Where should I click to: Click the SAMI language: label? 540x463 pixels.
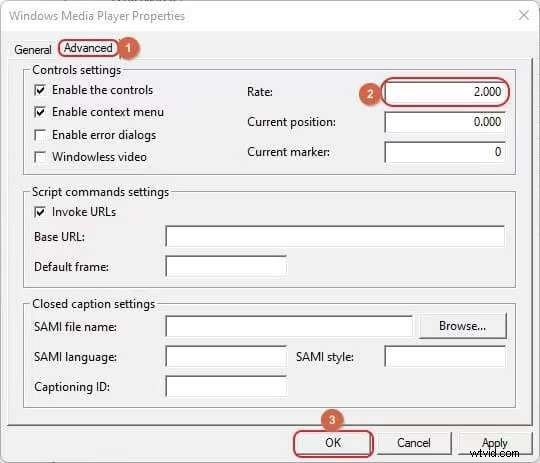75,357
